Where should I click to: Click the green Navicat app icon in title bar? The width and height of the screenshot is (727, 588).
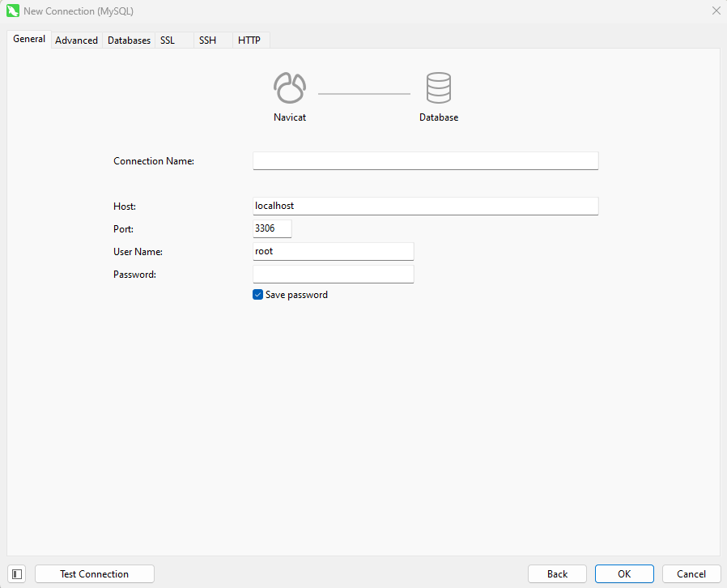point(12,11)
